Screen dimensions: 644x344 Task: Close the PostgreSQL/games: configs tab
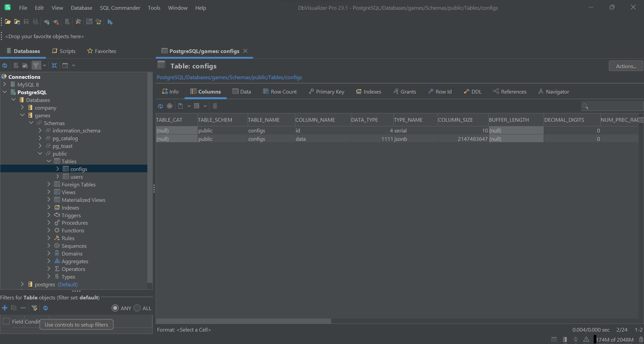point(245,51)
